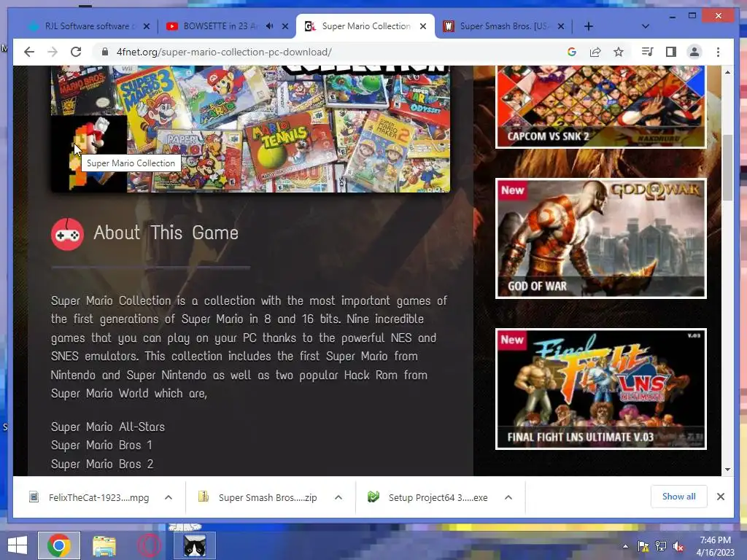
Task: Open network status tray icon
Action: (x=661, y=546)
